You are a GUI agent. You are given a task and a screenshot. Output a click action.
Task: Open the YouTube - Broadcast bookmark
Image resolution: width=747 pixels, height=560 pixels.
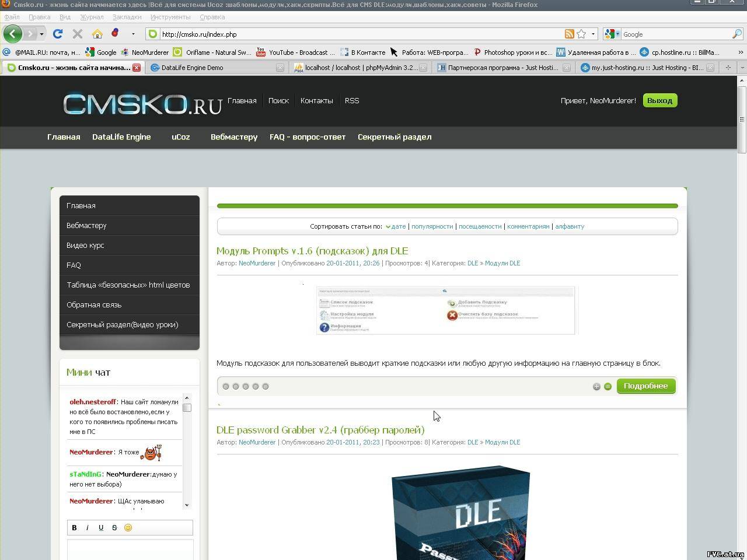coord(296,52)
